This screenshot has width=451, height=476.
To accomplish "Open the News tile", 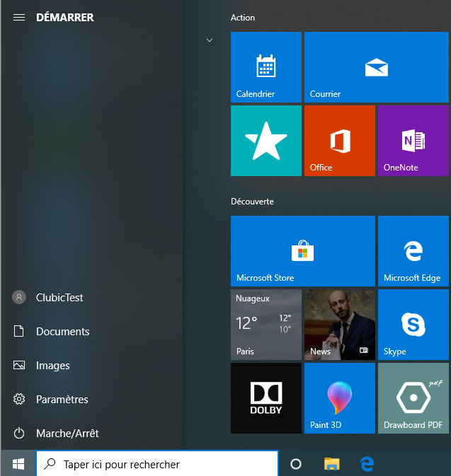I will (x=340, y=325).
